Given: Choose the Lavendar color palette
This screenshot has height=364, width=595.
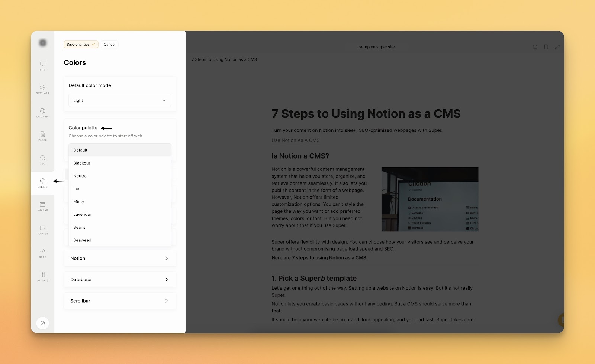Looking at the screenshot, I should pyautogui.click(x=120, y=215).
